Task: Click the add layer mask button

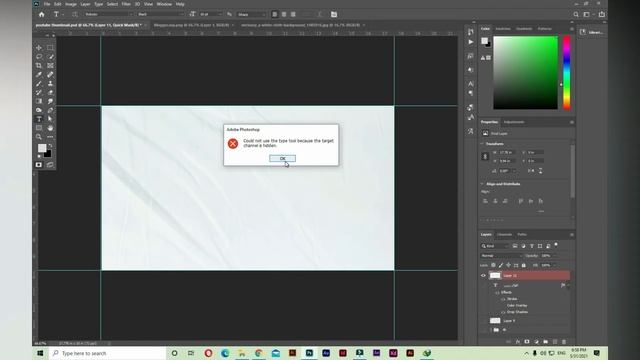Action: 527,342
